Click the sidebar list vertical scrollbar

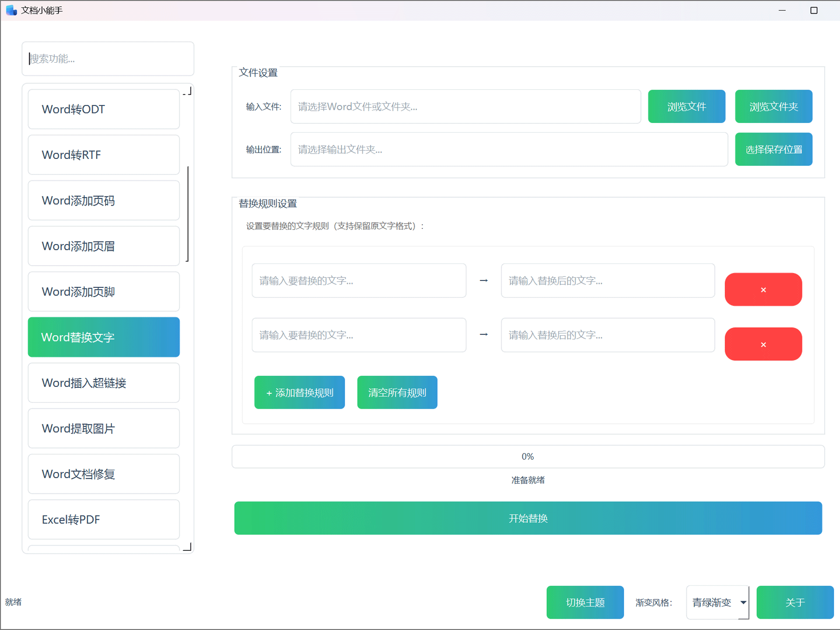click(x=188, y=213)
